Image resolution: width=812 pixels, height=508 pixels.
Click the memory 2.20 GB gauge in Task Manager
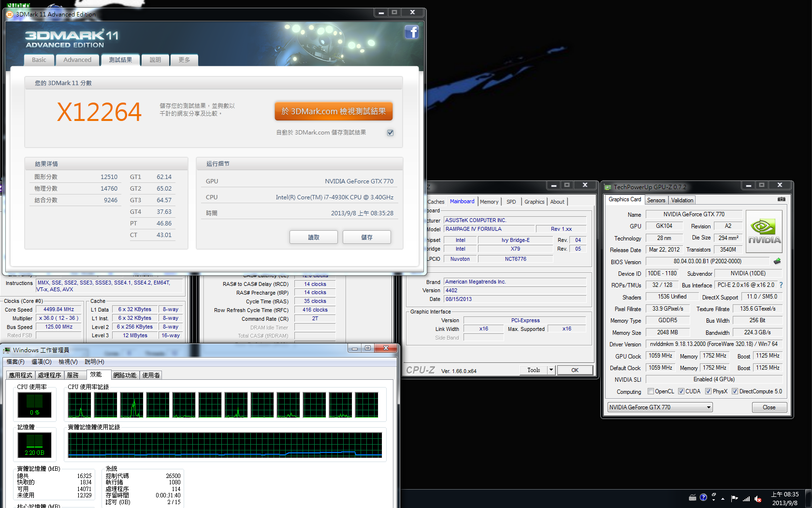[x=34, y=445]
